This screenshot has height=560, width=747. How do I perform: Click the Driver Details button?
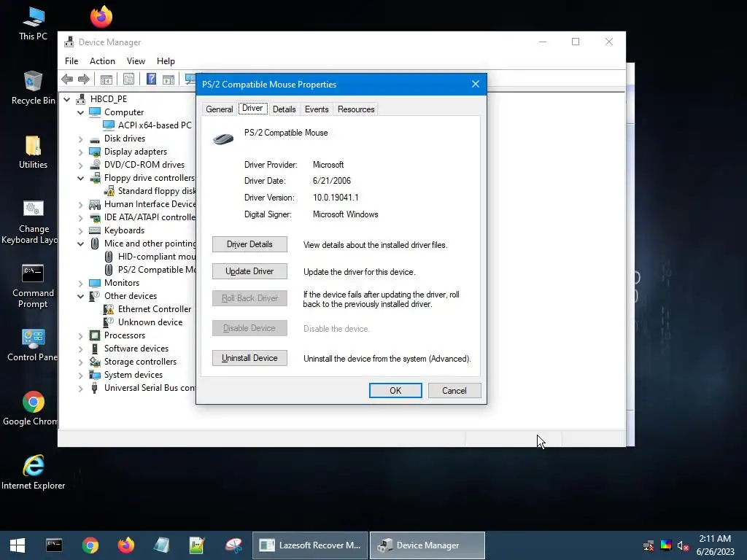pyautogui.click(x=249, y=244)
